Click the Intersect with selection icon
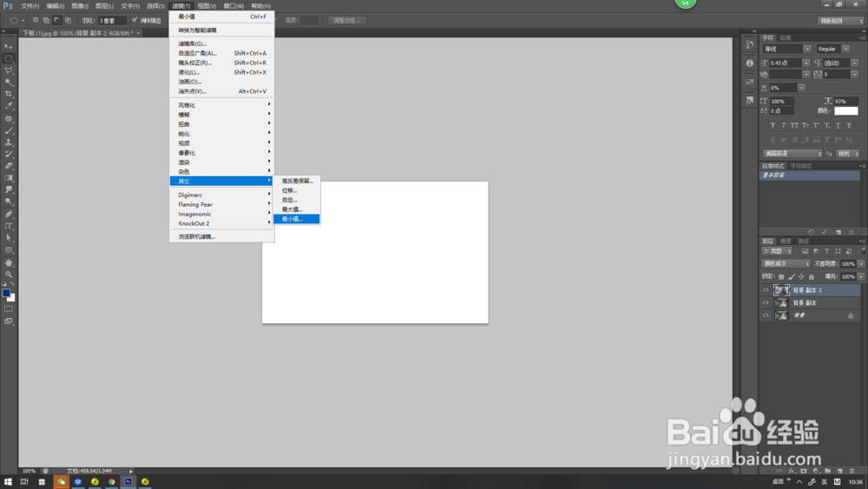868x489 pixels. [x=68, y=21]
